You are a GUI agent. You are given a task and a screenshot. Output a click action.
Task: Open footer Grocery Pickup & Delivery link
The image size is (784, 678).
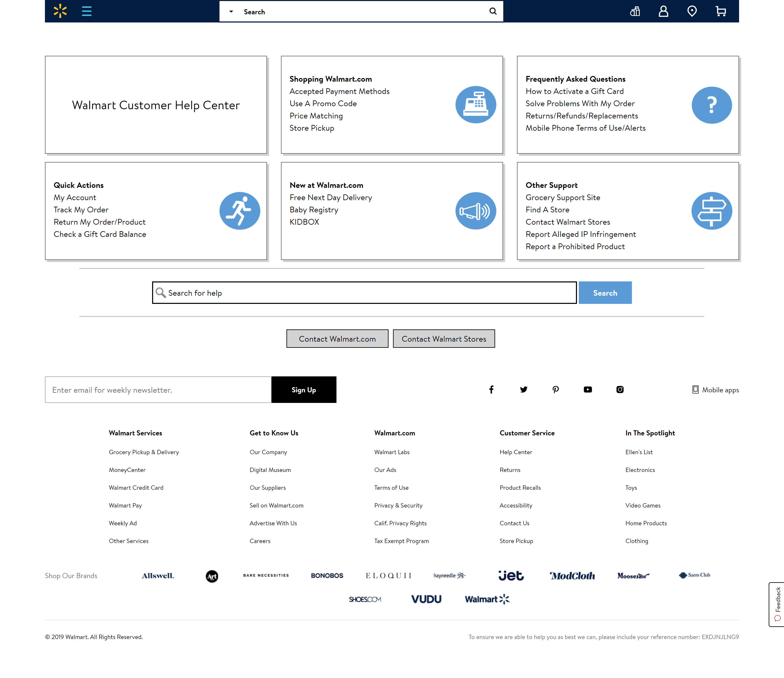144,452
